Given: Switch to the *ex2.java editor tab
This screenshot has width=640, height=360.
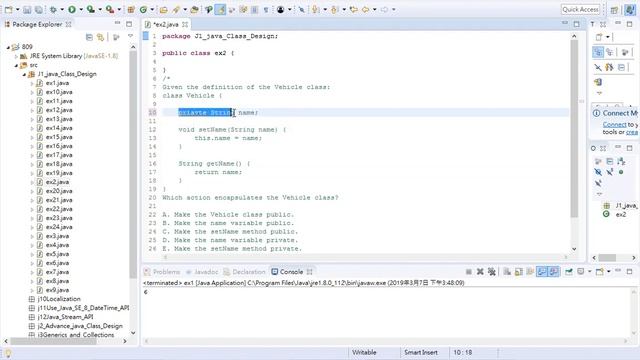Looking at the screenshot, I should pos(166,24).
